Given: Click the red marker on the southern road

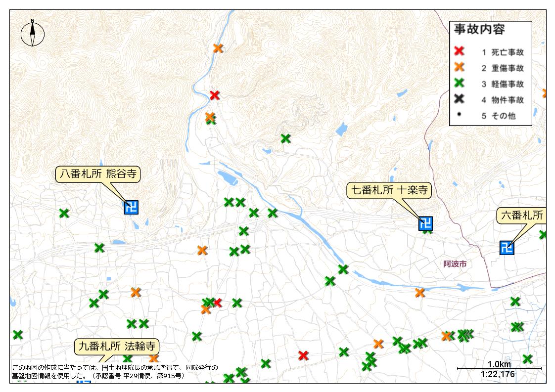Looking at the screenshot, I should (303, 355).
